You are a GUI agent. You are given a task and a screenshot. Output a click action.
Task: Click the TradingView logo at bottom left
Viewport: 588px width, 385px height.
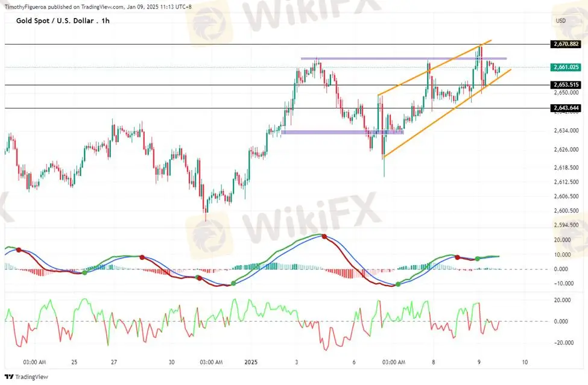click(27, 377)
